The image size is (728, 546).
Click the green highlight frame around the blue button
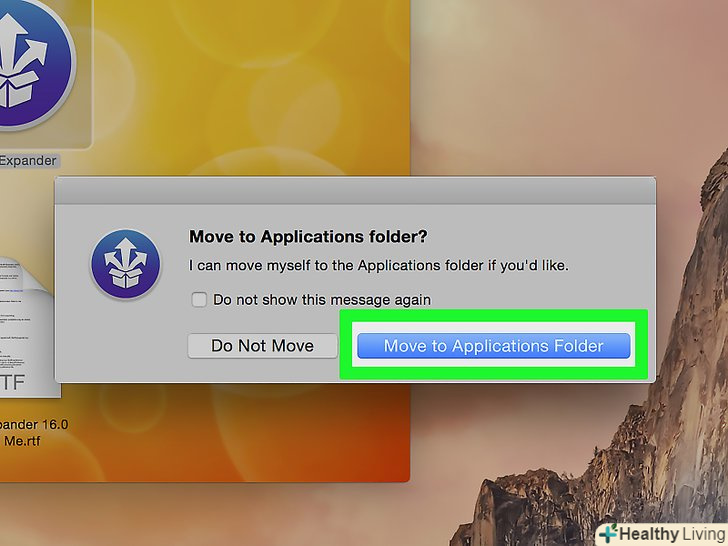click(494, 315)
